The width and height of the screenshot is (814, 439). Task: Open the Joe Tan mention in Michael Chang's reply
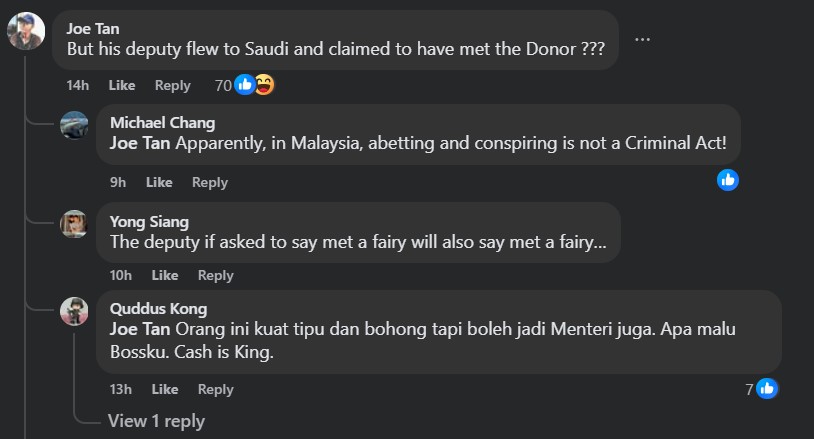140,143
